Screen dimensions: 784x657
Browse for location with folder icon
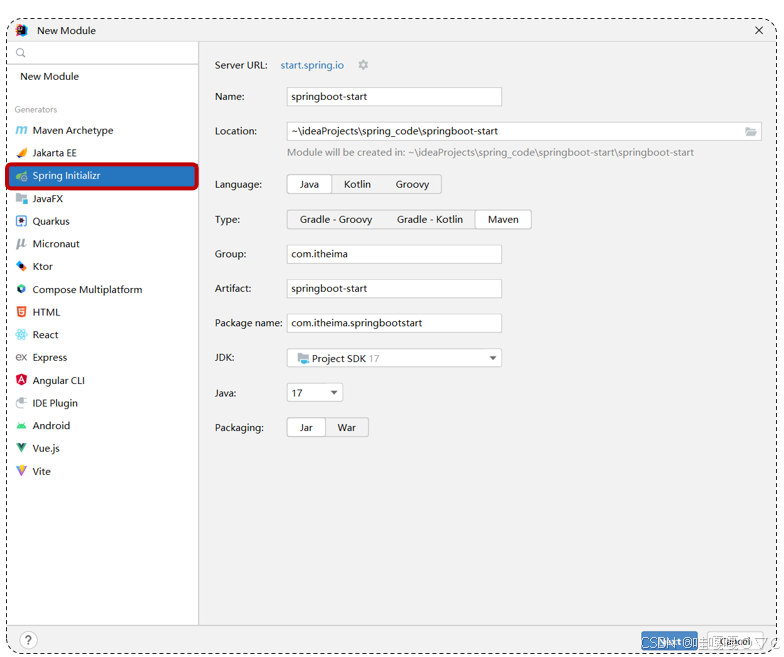(750, 132)
